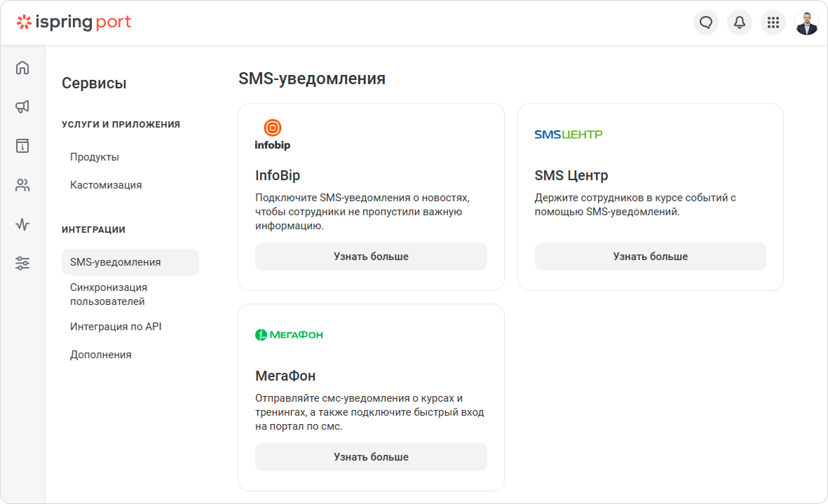This screenshot has width=828, height=504.
Task: Click the InfoBip description text
Action: [362, 212]
